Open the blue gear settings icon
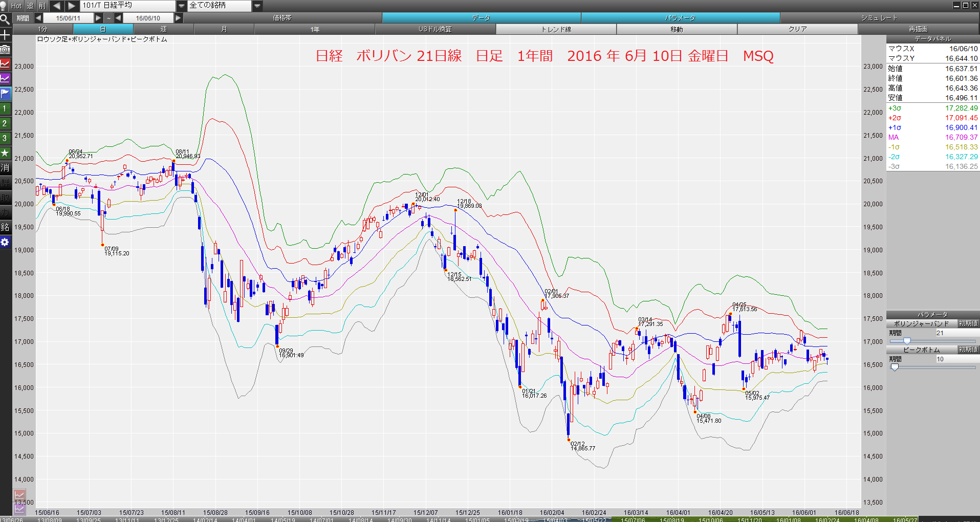The image size is (980, 522). [5, 242]
